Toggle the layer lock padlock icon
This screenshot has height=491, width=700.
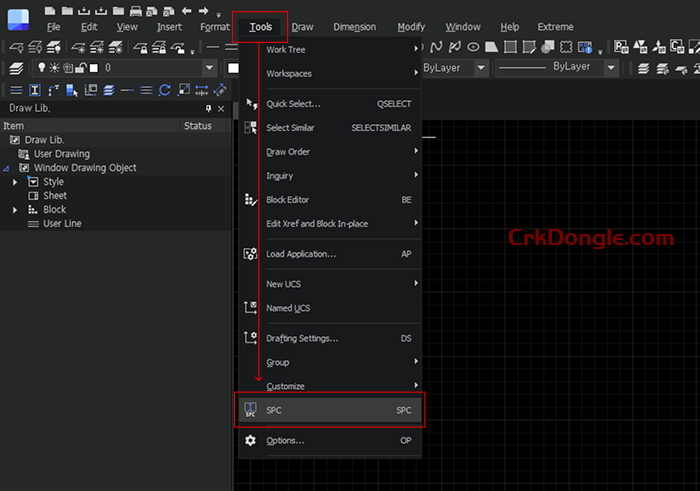pos(80,68)
